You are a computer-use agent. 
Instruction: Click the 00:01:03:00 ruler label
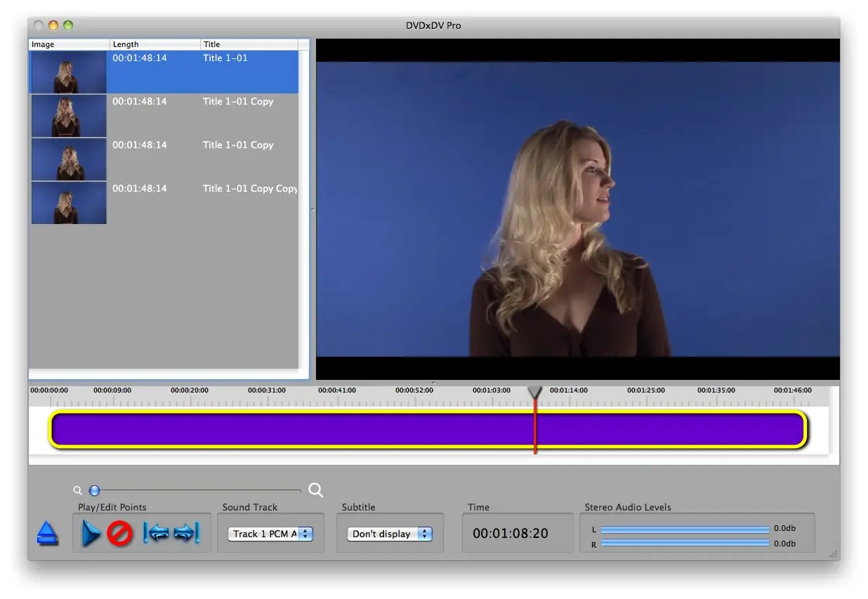point(492,390)
